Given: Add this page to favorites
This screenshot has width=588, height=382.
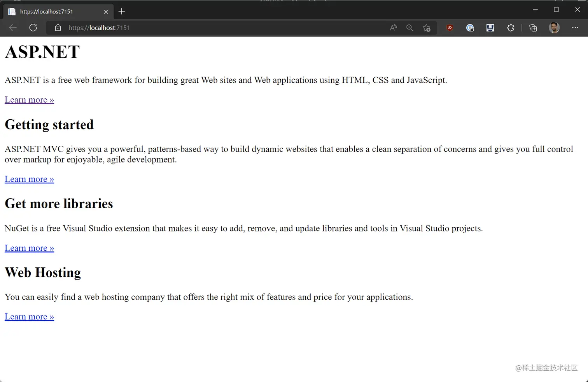Looking at the screenshot, I should click(427, 28).
